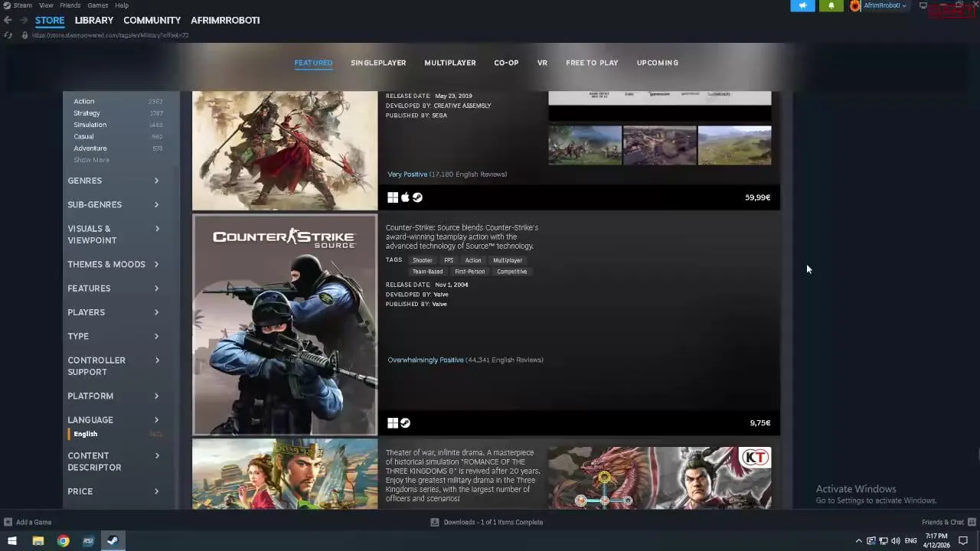This screenshot has width=980, height=551.
Task: Expand the PRICE filter section
Action: (113, 491)
